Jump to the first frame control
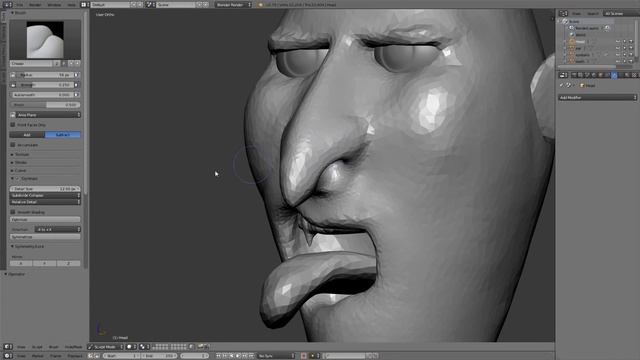The height and width of the screenshot is (360, 640). click(218, 356)
